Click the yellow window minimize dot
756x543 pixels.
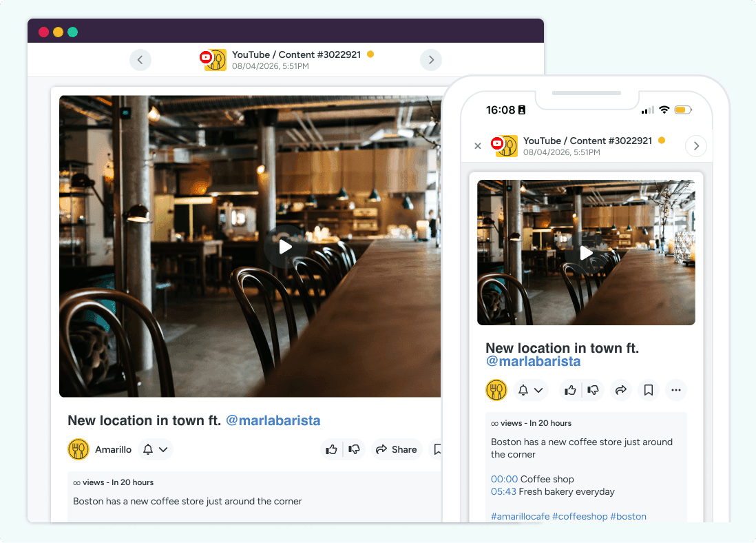click(x=59, y=32)
